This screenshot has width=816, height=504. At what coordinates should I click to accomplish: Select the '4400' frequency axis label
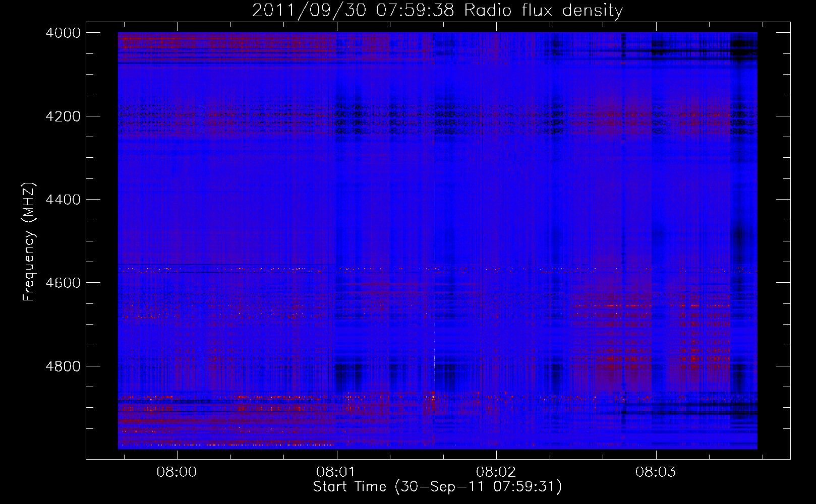pos(63,200)
